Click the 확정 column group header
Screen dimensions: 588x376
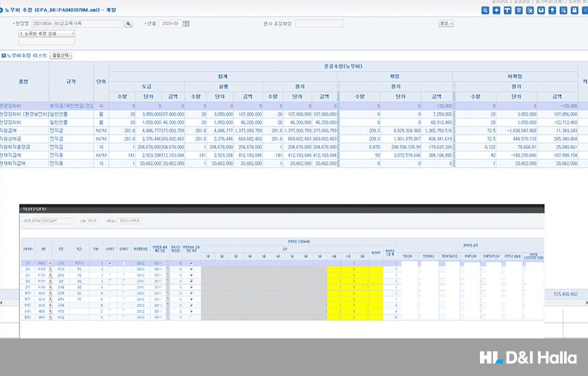click(x=395, y=77)
